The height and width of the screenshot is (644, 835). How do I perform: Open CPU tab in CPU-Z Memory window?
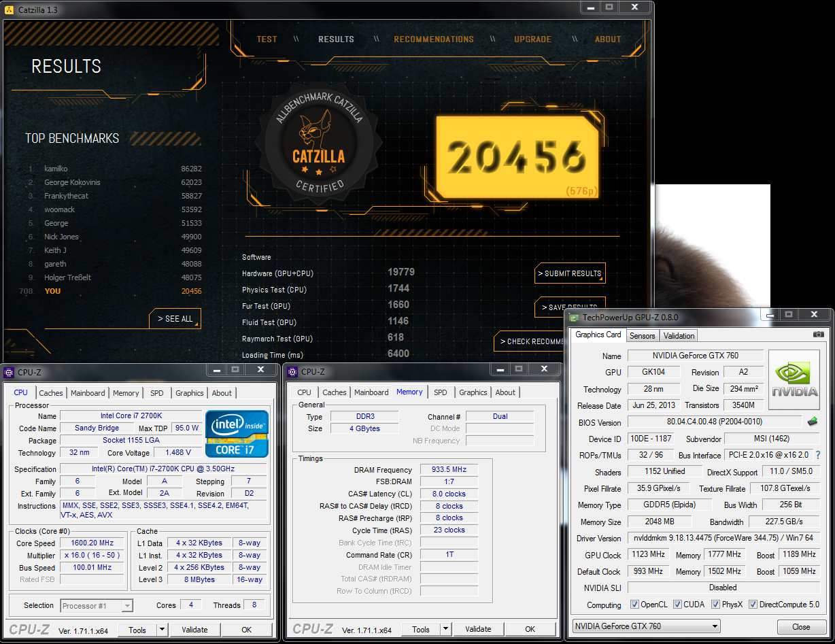coord(305,392)
